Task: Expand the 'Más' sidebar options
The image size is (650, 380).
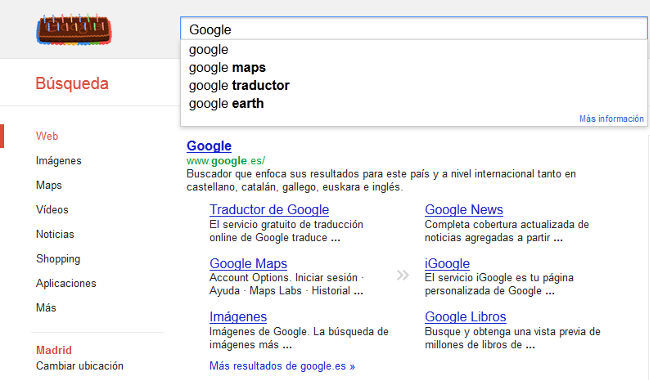Action: click(46, 307)
